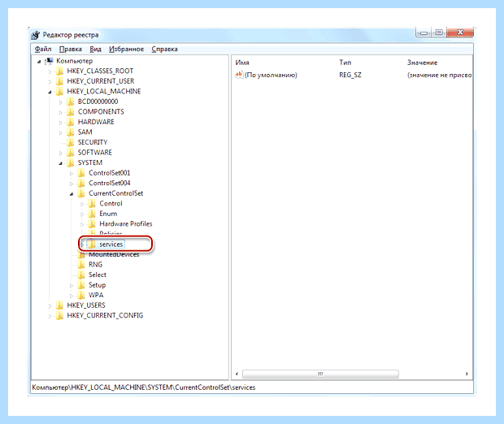
Task: Click the scrollbar right arrow
Action: (467, 374)
